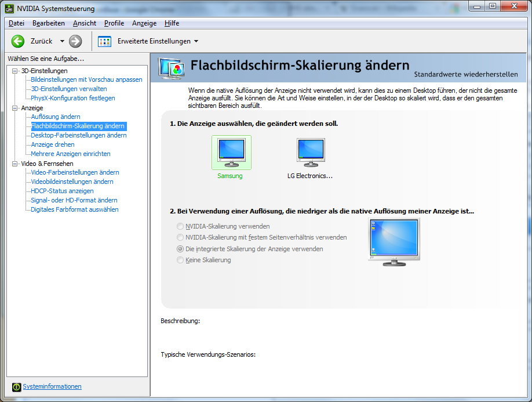Open the Erweiterte Einstellungen dropdown arrow
The image size is (532, 402).
tap(196, 41)
